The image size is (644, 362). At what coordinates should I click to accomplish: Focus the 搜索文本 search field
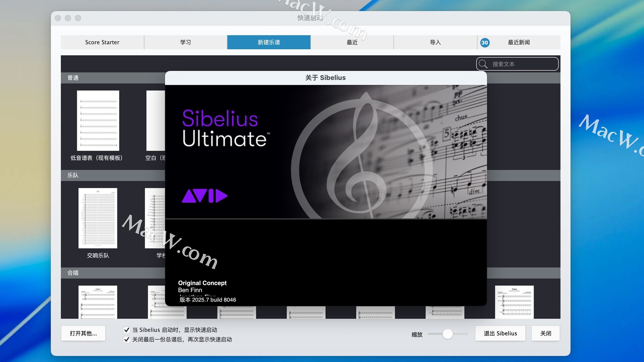(x=518, y=64)
